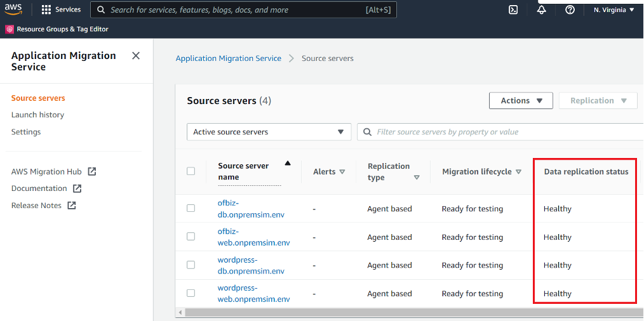Screen dimensions: 644x321
Task: Sort ascending by Source server name arrow
Action: pos(288,164)
